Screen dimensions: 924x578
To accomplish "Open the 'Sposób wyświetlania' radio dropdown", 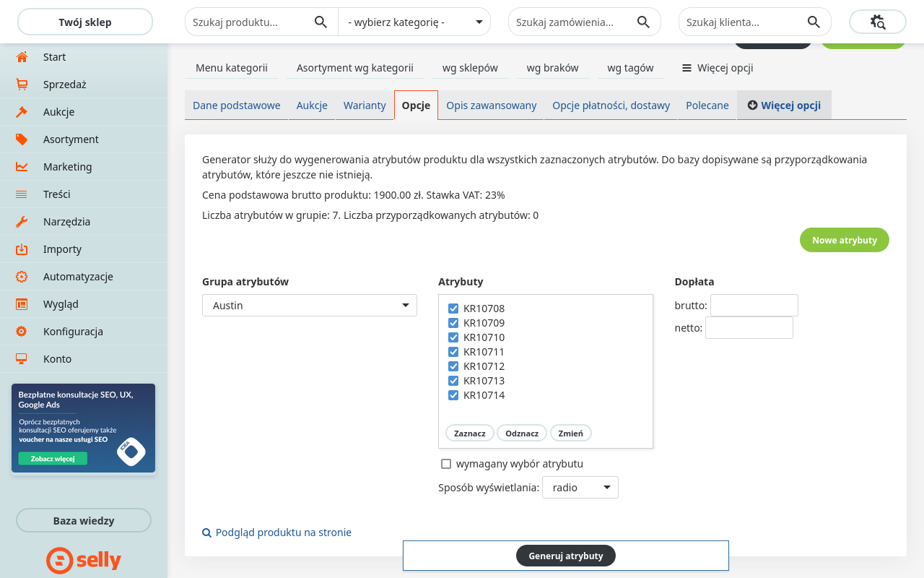I will pyautogui.click(x=580, y=488).
